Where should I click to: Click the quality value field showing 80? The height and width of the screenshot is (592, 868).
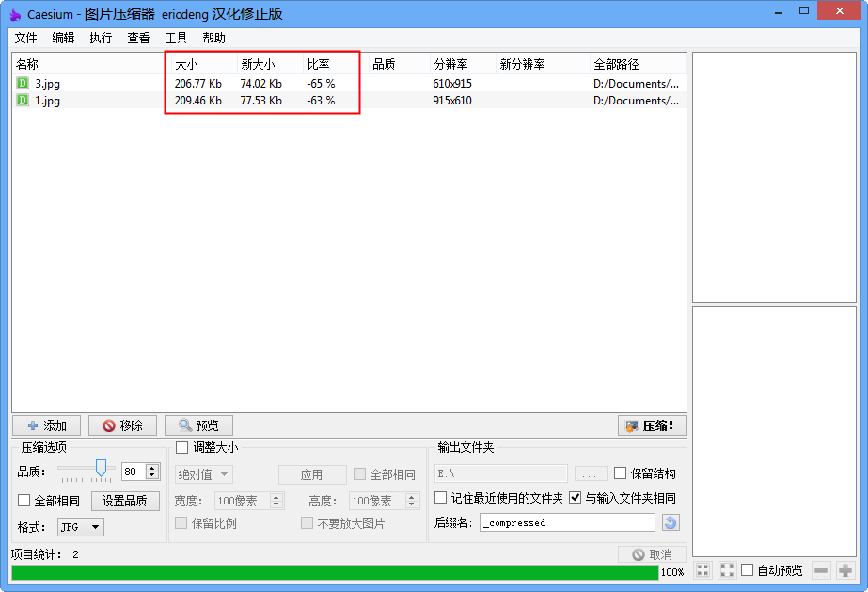click(134, 472)
